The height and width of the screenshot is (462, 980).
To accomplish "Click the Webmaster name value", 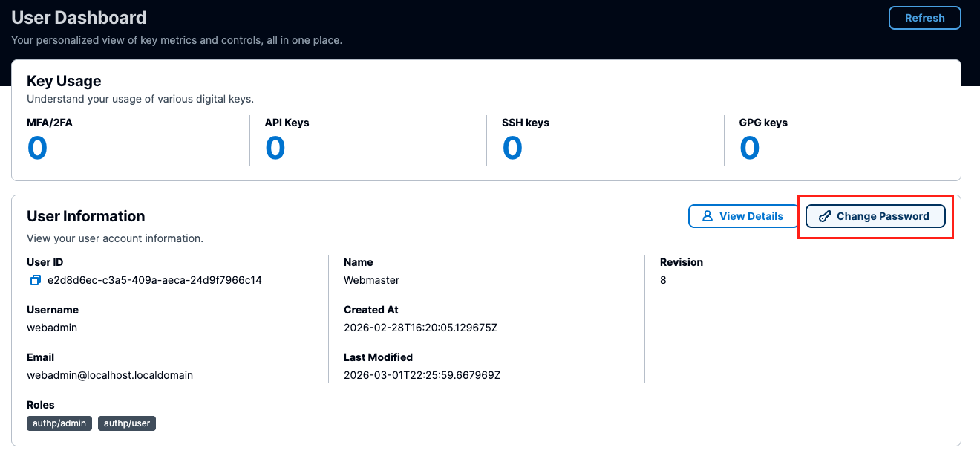I will (x=371, y=281).
